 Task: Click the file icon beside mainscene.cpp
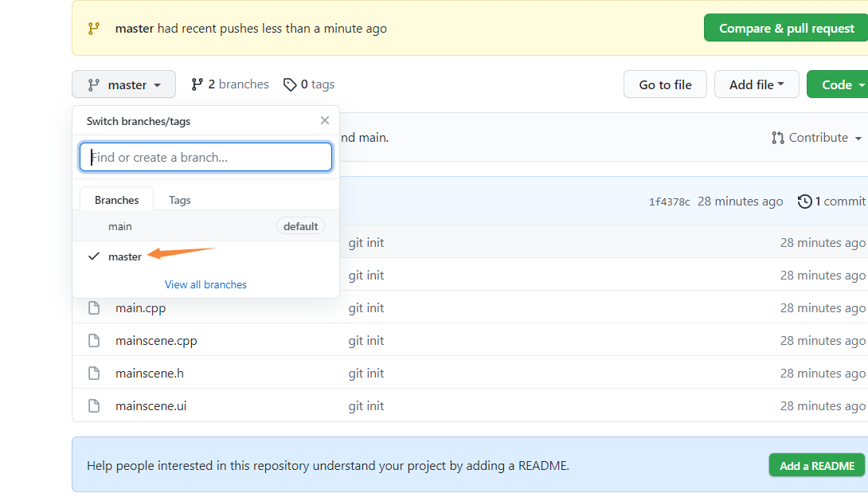(x=94, y=340)
